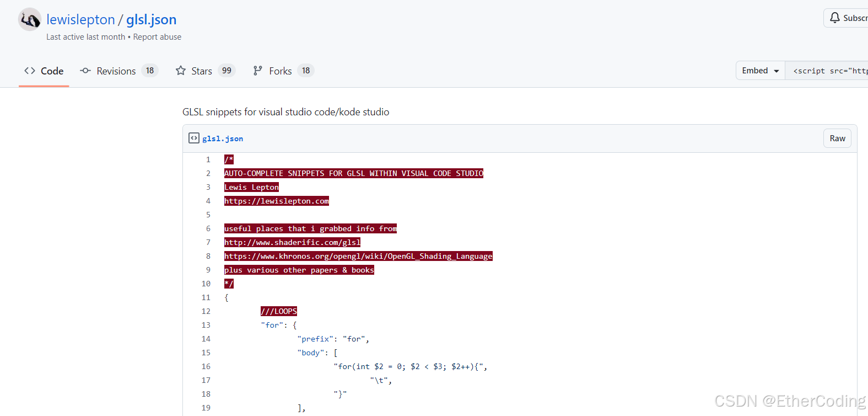Image resolution: width=868 pixels, height=416 pixels.
Task: Click the '"body": [' code line
Action: (317, 353)
